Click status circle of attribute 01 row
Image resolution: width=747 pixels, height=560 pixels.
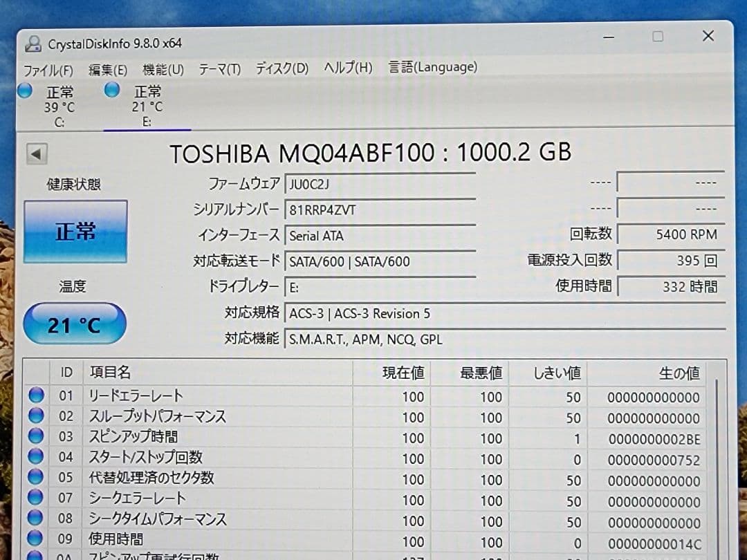[x=36, y=395]
